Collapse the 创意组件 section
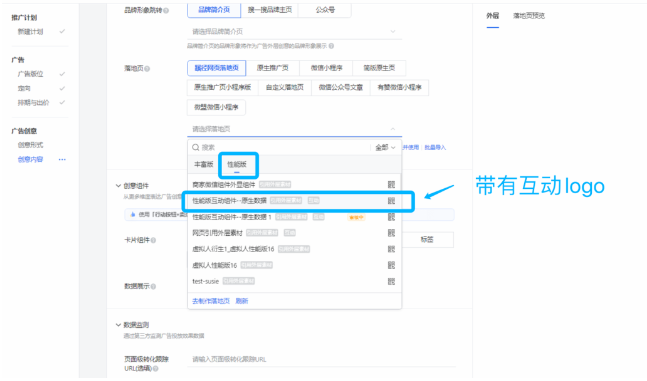This screenshot has height=381, width=647. click(118, 186)
